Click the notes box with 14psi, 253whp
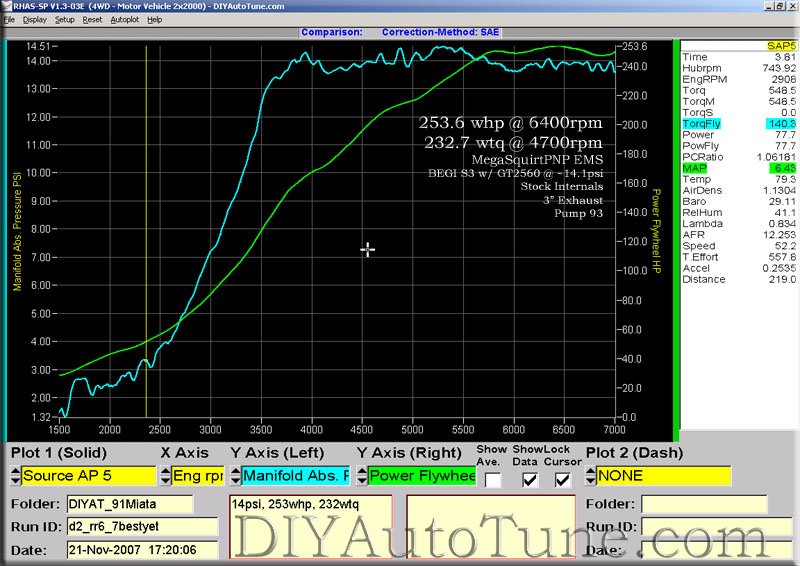 [311, 526]
